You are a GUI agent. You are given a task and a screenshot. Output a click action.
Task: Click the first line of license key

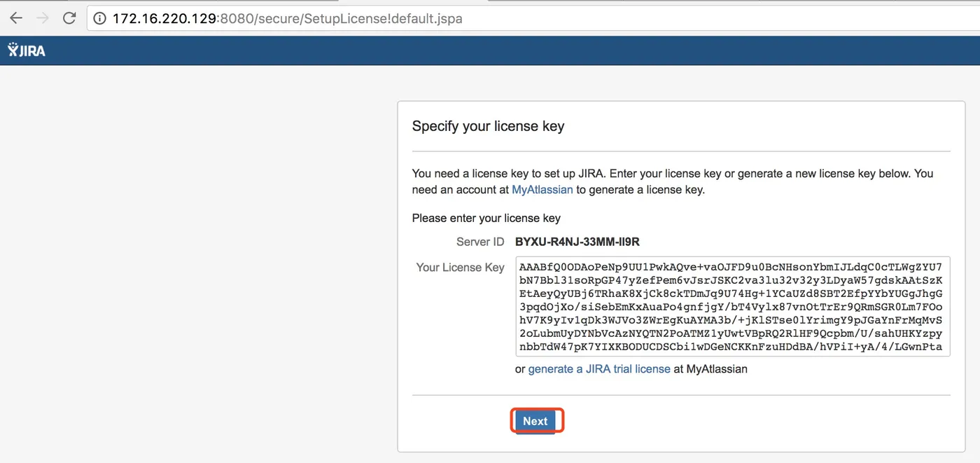tap(730, 267)
